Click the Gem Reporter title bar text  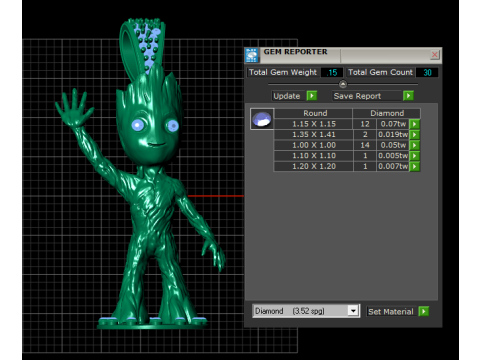point(295,52)
